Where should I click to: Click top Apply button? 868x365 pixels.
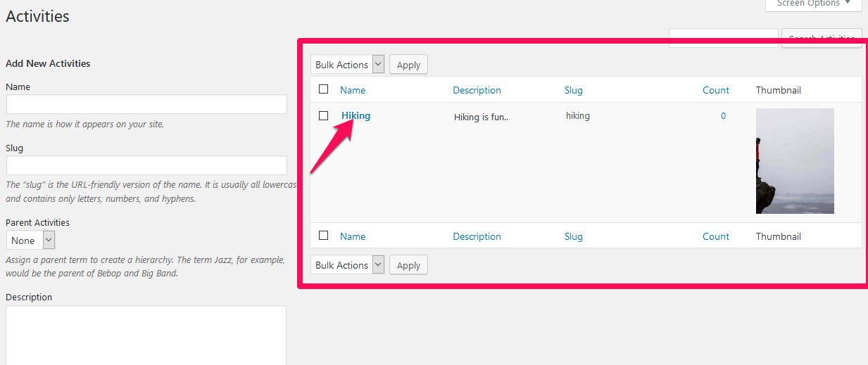pos(408,65)
